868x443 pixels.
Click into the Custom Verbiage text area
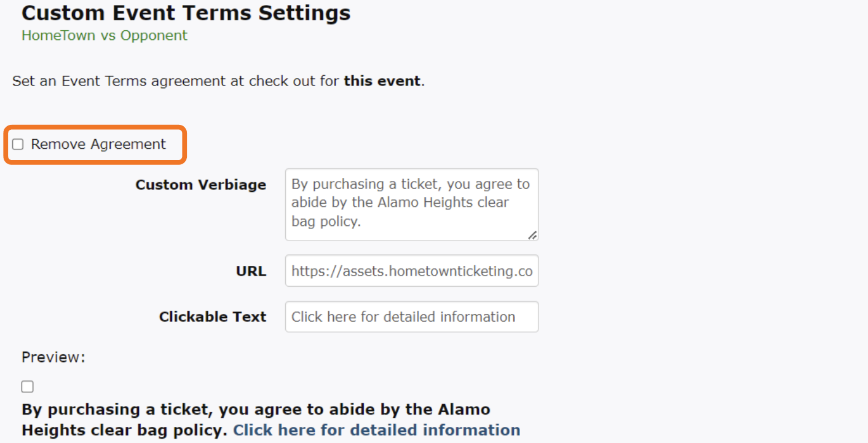pyautogui.click(x=411, y=204)
